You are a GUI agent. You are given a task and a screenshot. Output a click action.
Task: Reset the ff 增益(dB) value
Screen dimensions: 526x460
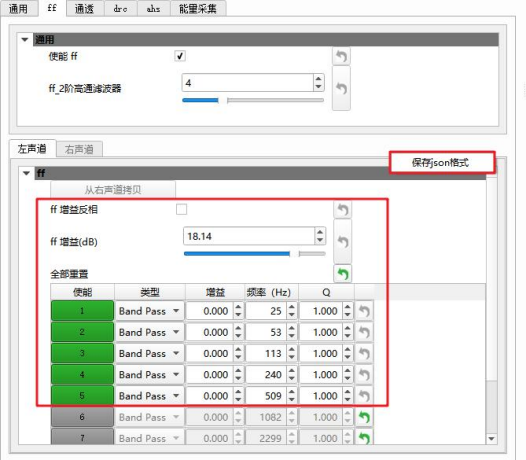coord(343,242)
